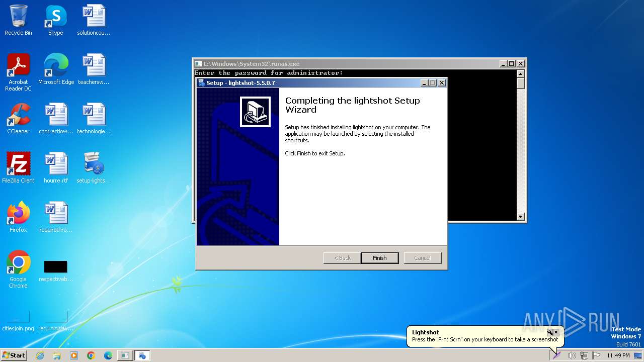644x362 pixels.
Task: Click Finish to exit lightshot Setup
Action: (380, 258)
